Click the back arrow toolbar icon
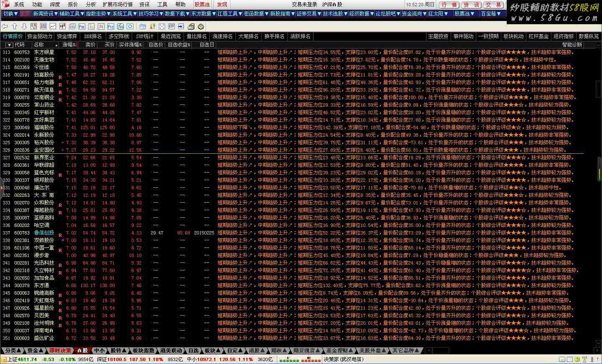Image resolution: width=602 pixels, height=364 pixels. point(5,26)
